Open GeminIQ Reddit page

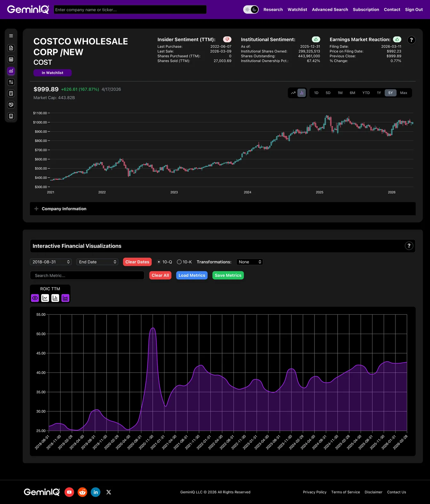pos(83,492)
